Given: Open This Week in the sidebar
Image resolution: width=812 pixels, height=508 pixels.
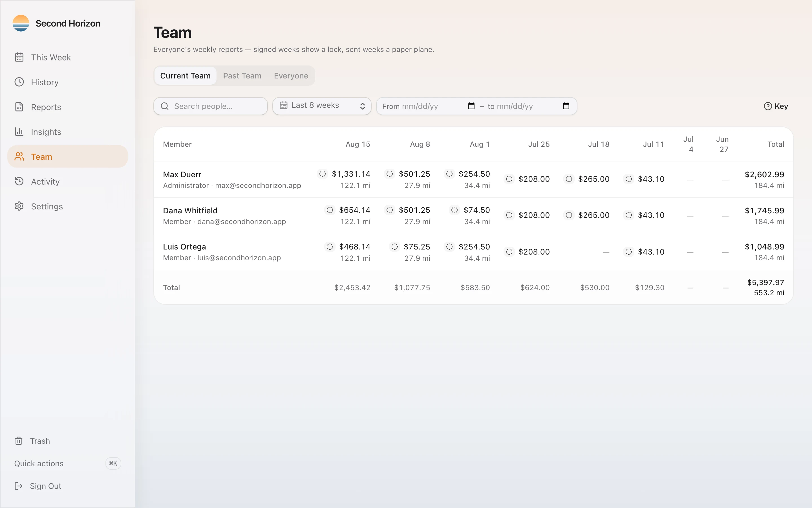Looking at the screenshot, I should (67, 58).
